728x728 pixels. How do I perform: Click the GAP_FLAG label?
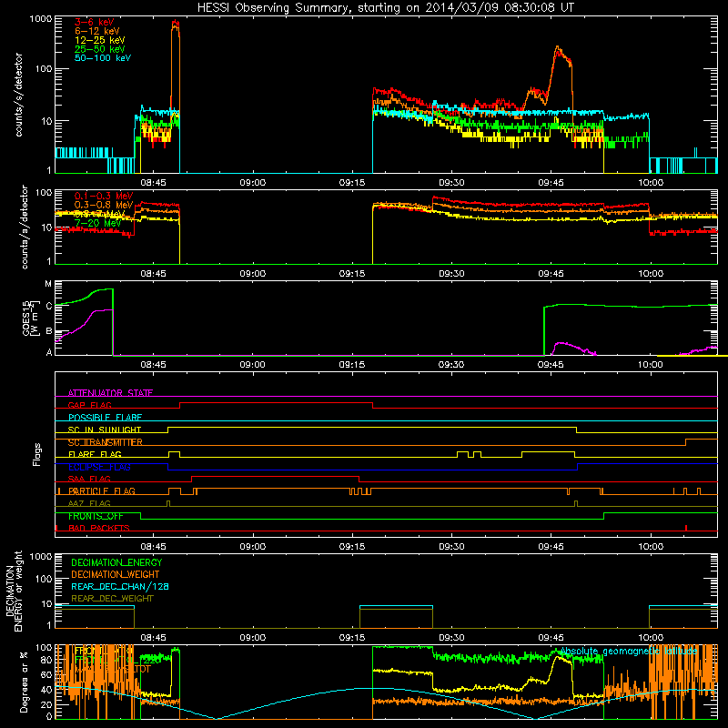point(89,405)
